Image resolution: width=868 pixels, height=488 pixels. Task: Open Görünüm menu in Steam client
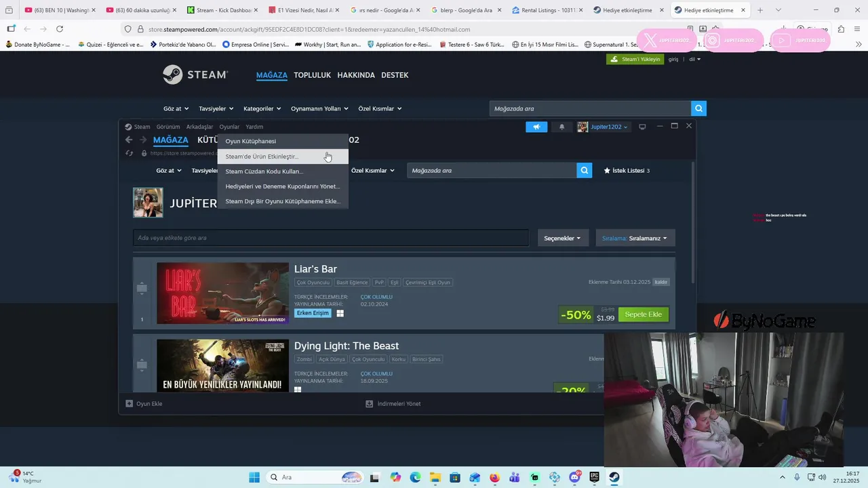168,127
